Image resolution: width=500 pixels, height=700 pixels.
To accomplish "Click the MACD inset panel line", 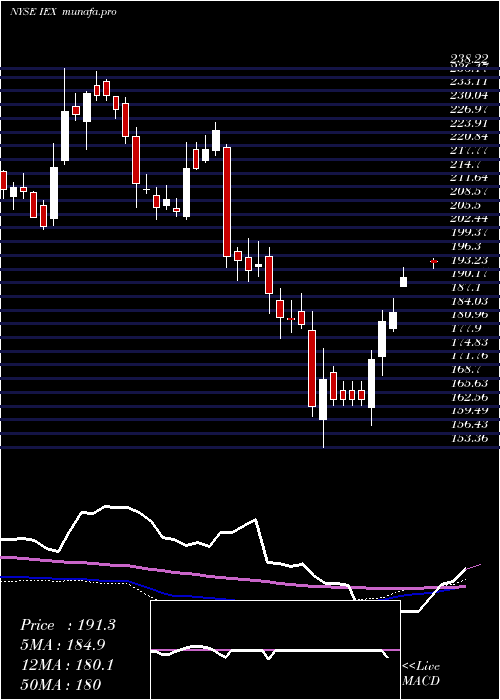I will pos(270,651).
